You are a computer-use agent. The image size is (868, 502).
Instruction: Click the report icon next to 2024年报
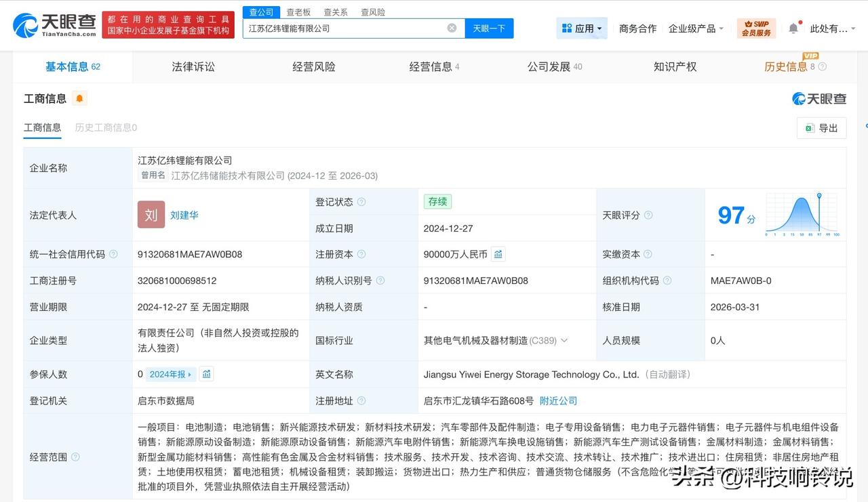pos(208,374)
